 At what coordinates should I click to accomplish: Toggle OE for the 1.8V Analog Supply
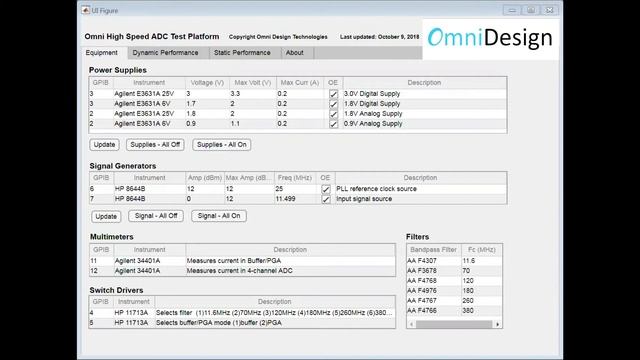[333, 114]
